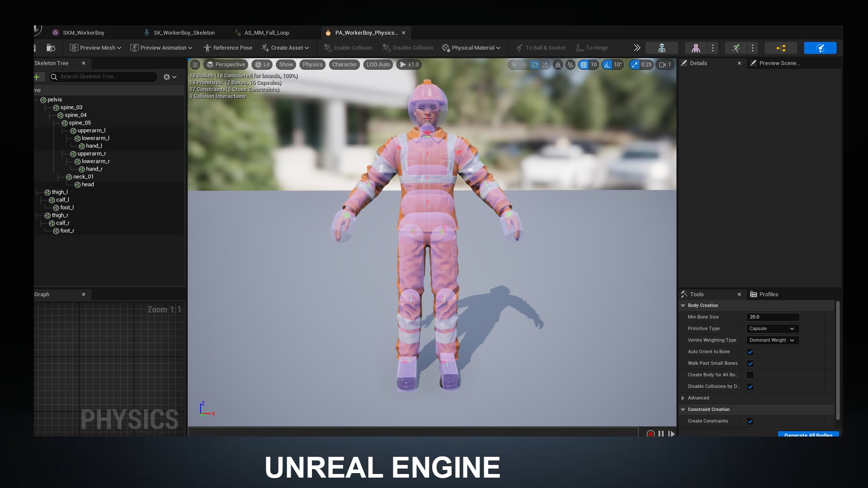868x488 pixels.
Task: Uncheck Disable Collisions by Default
Action: [750, 387]
